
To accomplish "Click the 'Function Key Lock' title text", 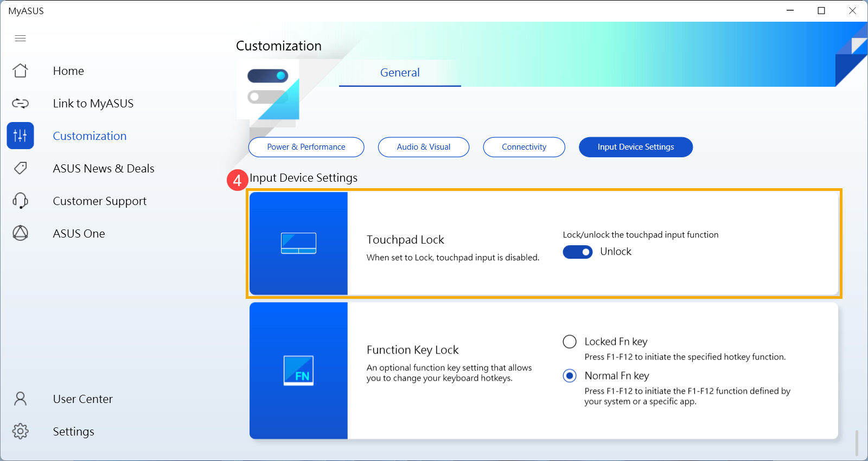I will click(413, 350).
